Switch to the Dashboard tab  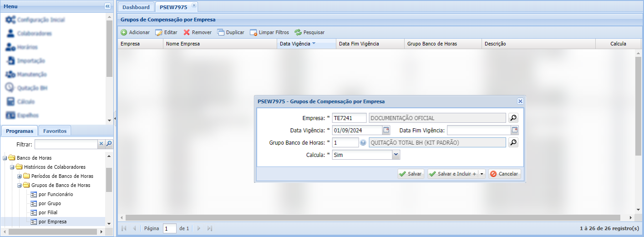[x=136, y=7]
